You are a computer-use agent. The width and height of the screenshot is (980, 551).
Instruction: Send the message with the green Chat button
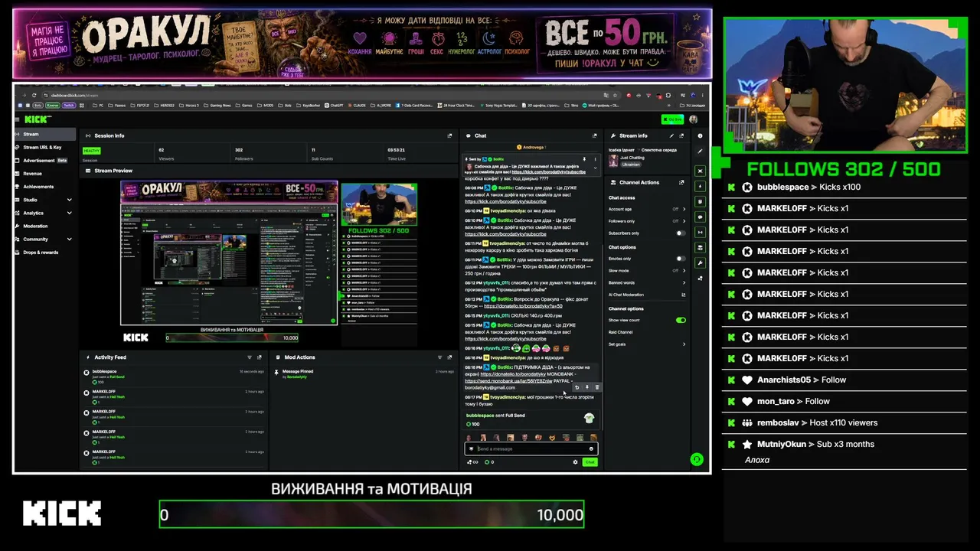tap(590, 462)
